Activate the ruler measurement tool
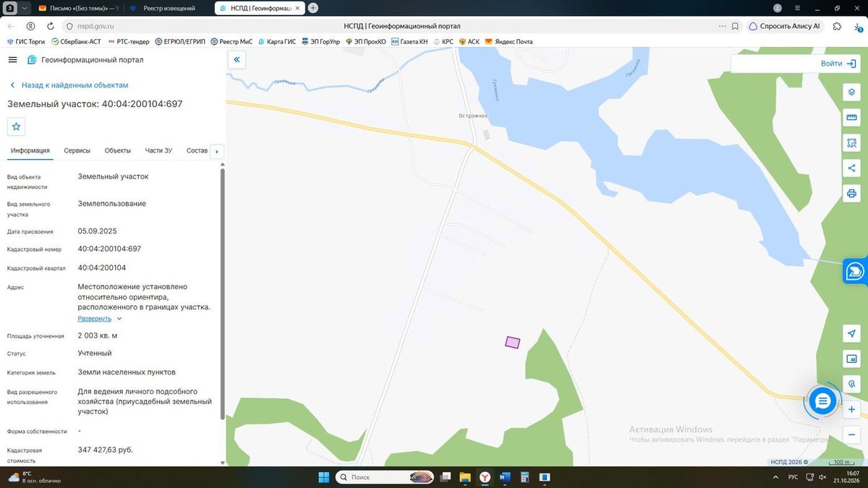Screen dimensions: 868x488 coord(851,118)
